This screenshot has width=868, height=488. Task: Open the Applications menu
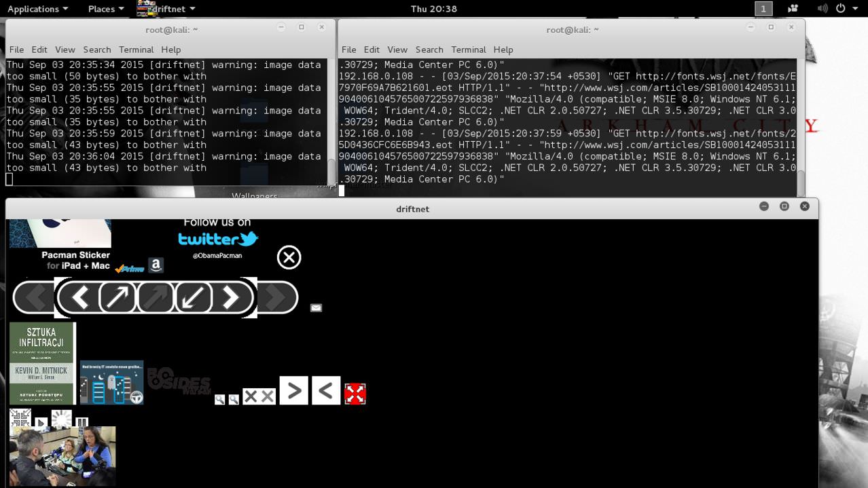[x=34, y=9]
